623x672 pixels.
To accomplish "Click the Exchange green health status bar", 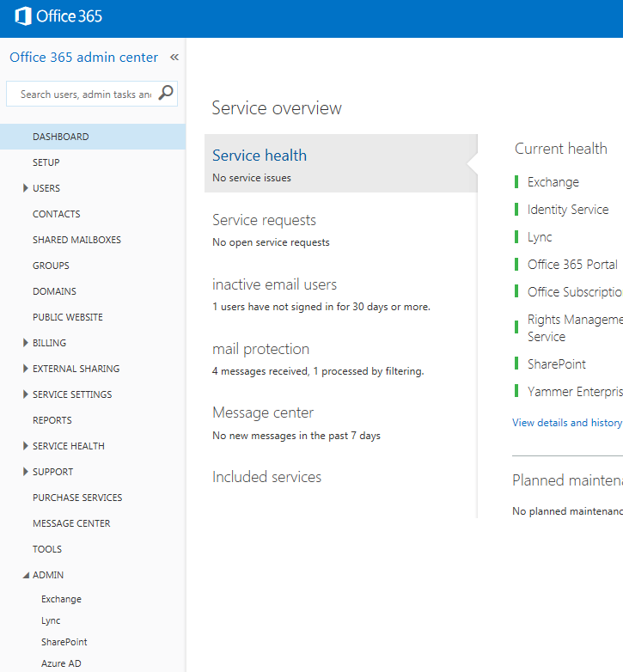I will pos(516,181).
